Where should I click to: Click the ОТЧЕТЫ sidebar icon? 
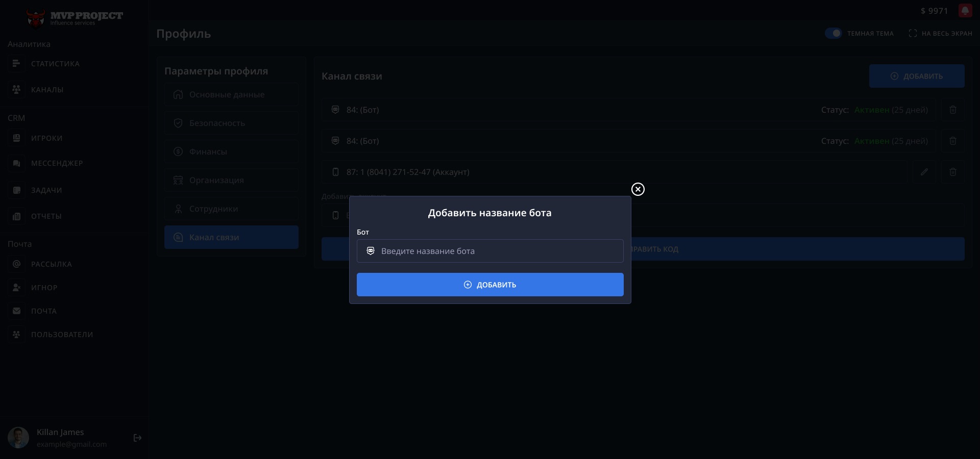pos(16,216)
